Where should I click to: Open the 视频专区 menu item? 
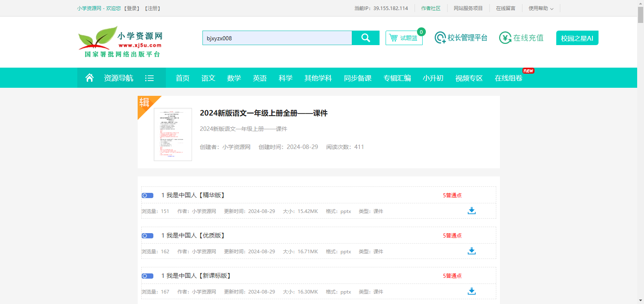tap(469, 78)
